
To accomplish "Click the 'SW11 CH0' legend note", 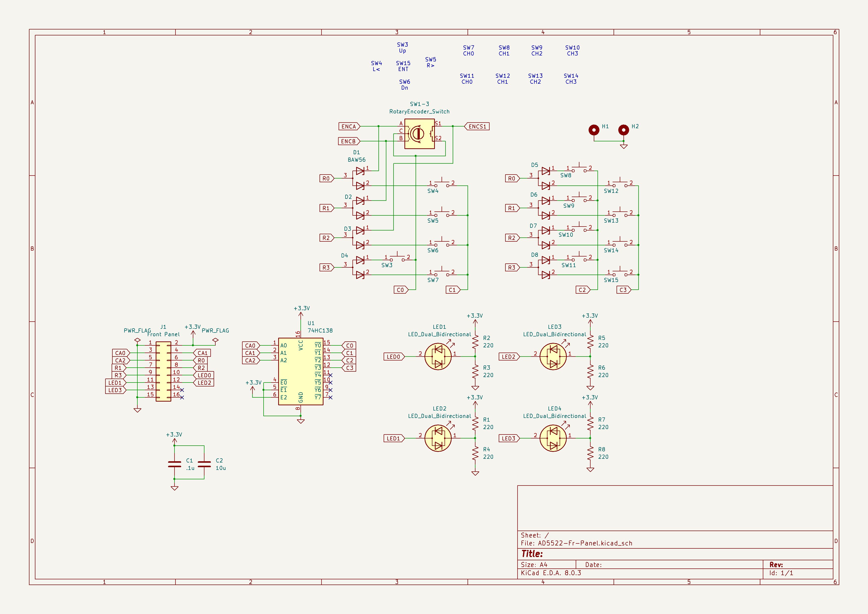I will click(x=467, y=79).
